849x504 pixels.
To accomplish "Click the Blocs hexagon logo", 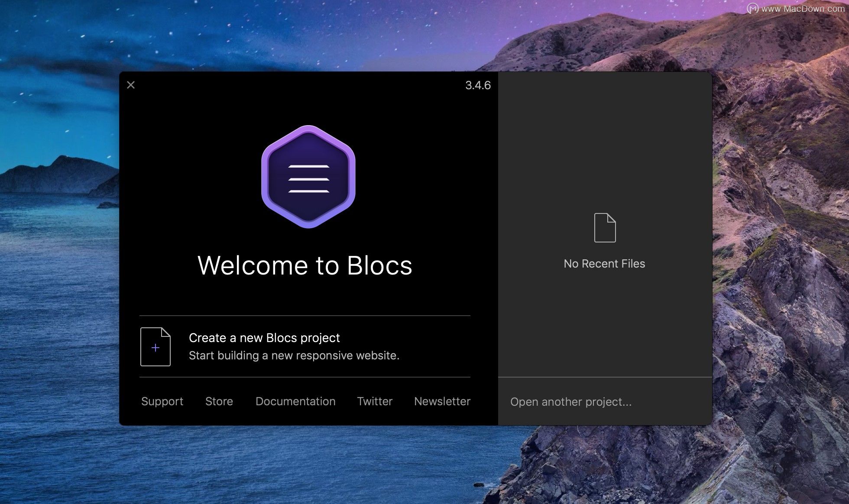I will (308, 177).
